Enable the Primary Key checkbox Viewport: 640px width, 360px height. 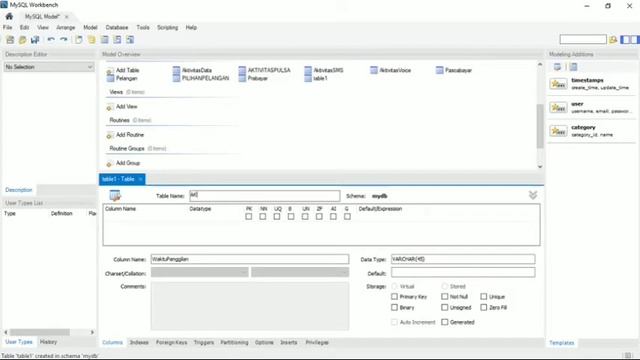pyautogui.click(x=394, y=296)
